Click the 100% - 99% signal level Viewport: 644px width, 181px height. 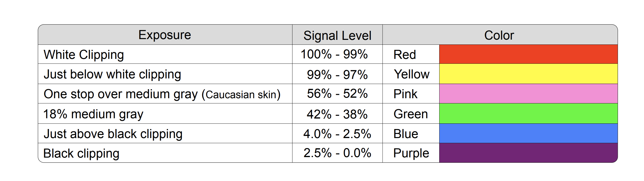[334, 54]
